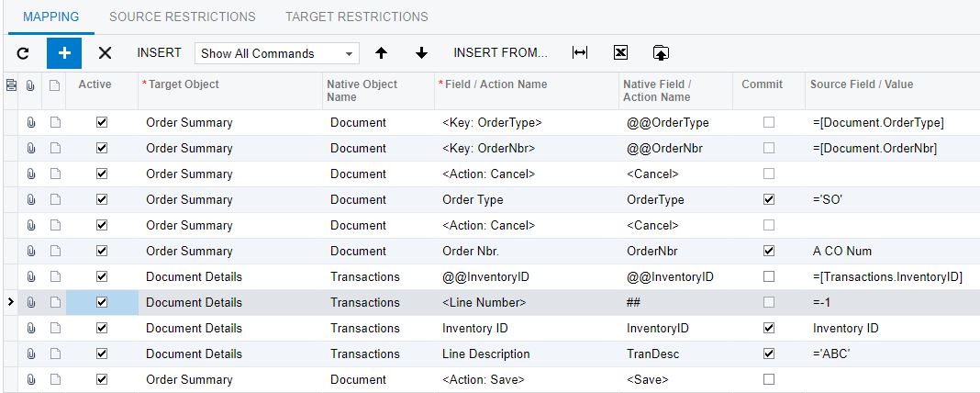Move the row up with the up arrow
This screenshot has width=980, height=393.
pos(381,53)
